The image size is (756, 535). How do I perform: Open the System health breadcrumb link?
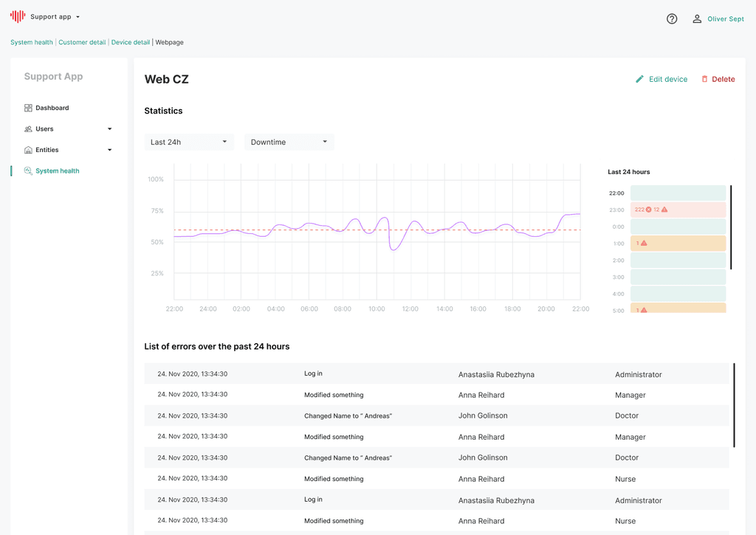pos(32,42)
